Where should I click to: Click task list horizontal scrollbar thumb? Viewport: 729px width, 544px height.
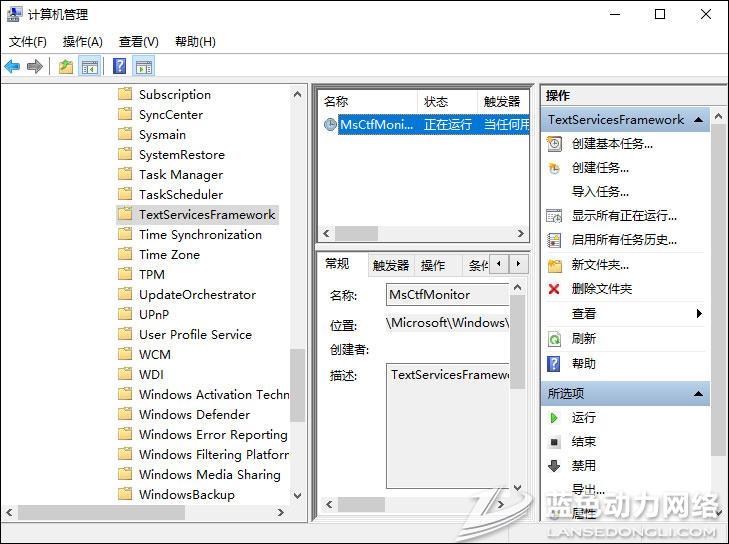357,233
